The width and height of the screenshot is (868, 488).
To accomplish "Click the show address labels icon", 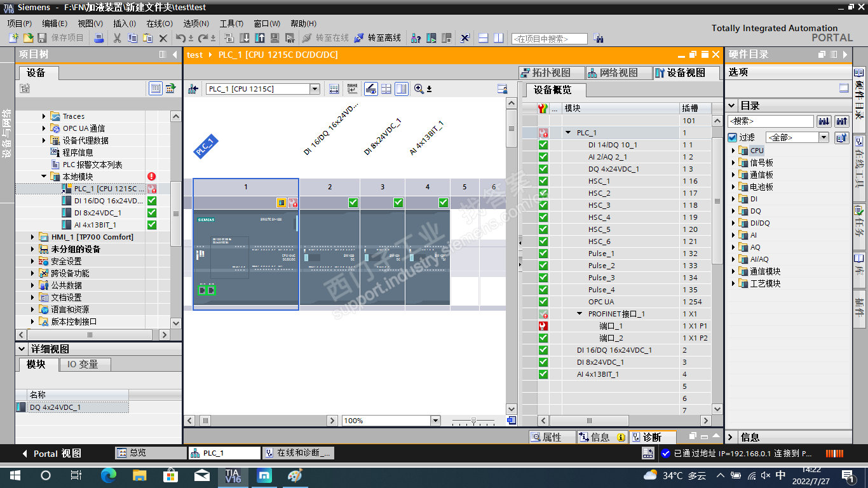I will coord(352,89).
